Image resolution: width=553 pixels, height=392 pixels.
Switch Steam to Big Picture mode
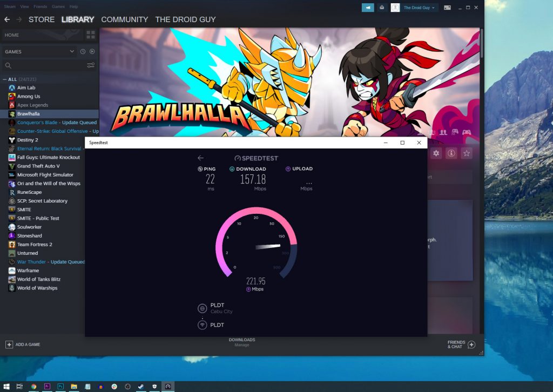447,8
